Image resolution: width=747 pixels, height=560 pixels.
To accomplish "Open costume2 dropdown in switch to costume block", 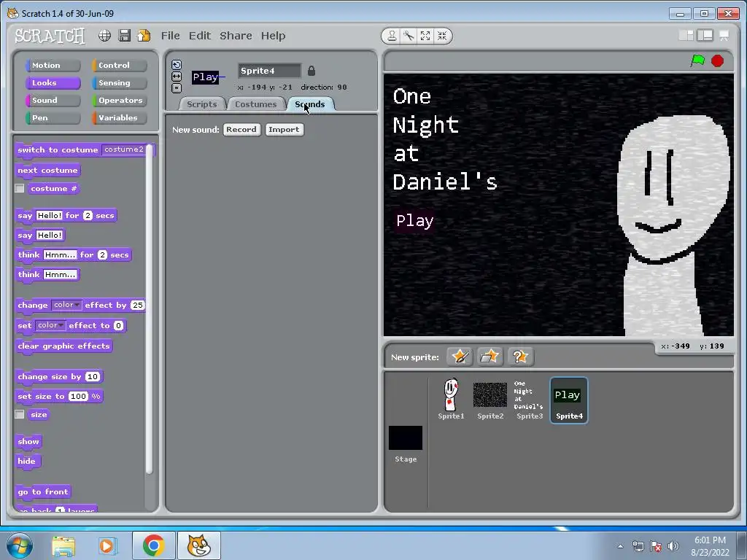I will (x=124, y=149).
